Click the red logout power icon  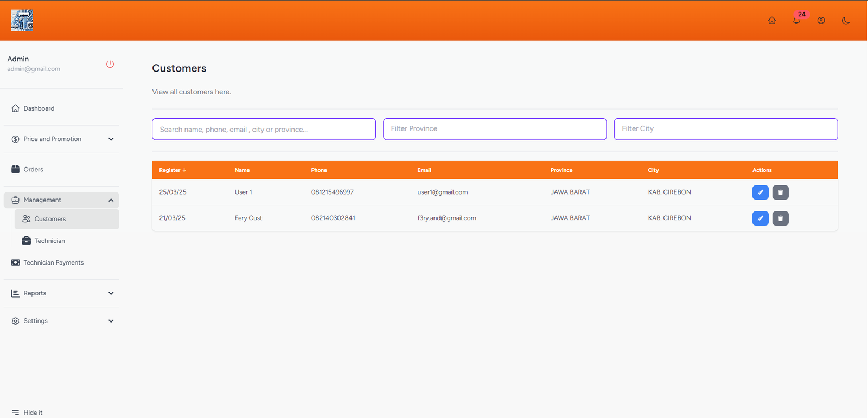tap(110, 64)
